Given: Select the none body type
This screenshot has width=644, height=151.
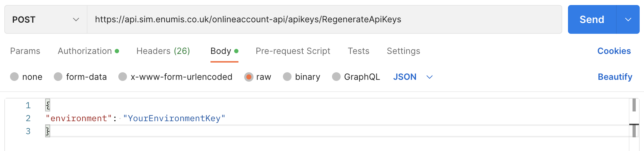Looking at the screenshot, I should tap(14, 77).
